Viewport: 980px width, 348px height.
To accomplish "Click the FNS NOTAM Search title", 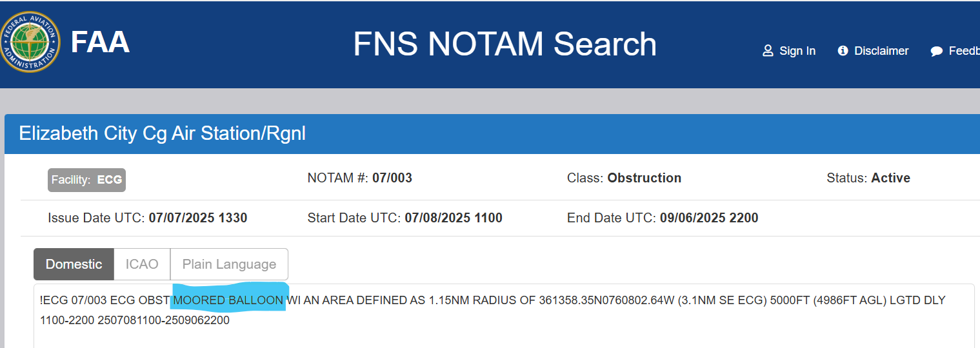I will coord(505,44).
